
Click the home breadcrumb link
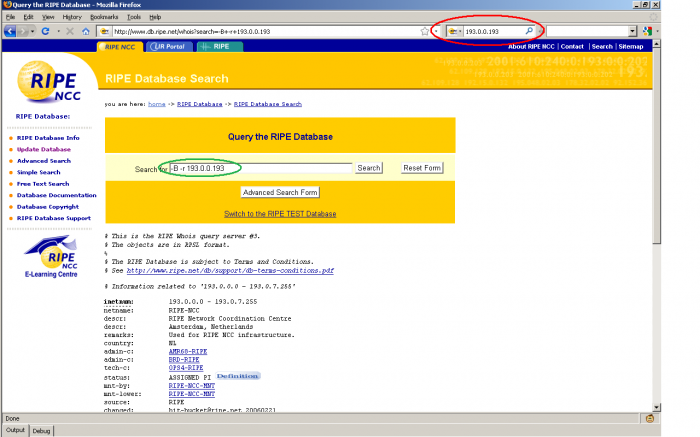coord(157,104)
